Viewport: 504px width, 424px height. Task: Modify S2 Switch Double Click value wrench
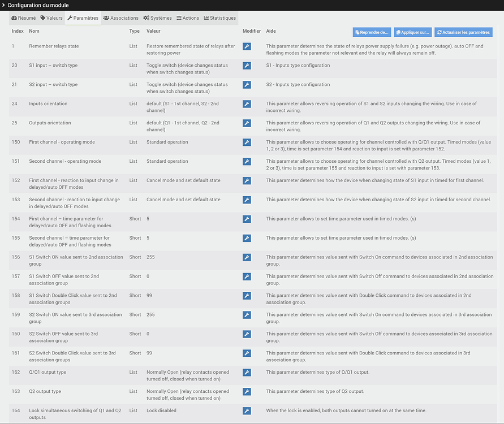tap(247, 353)
